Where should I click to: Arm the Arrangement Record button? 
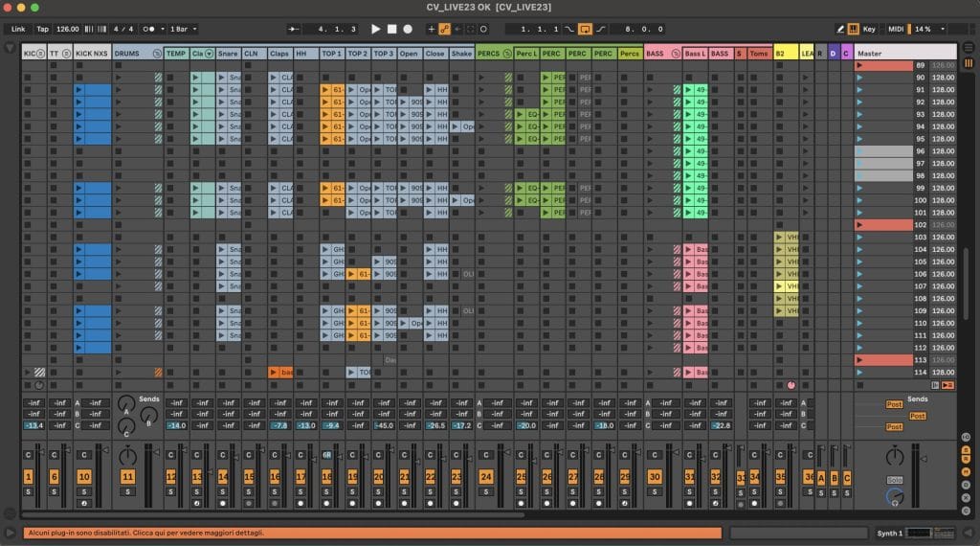coord(408,29)
